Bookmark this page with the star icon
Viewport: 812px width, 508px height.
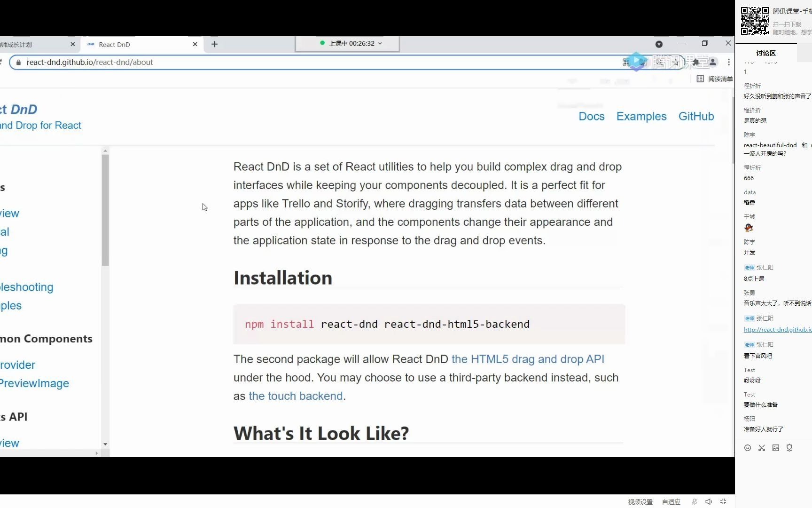pos(676,62)
